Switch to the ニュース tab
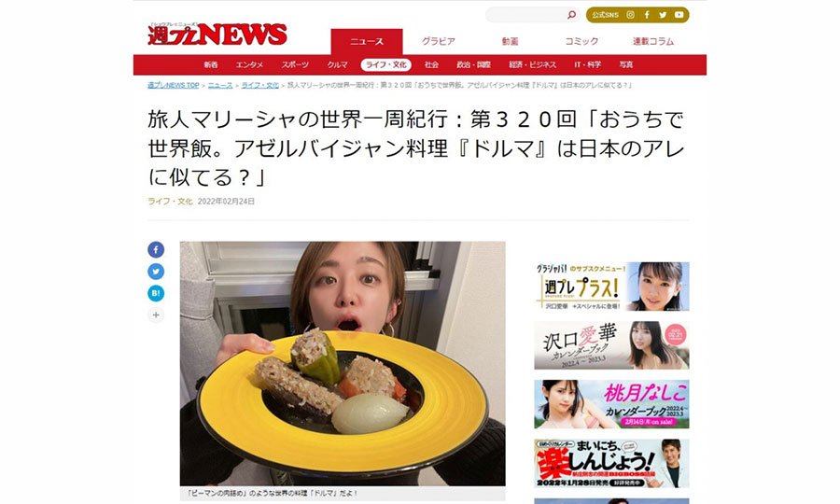This screenshot has height=504, width=840. tap(367, 41)
